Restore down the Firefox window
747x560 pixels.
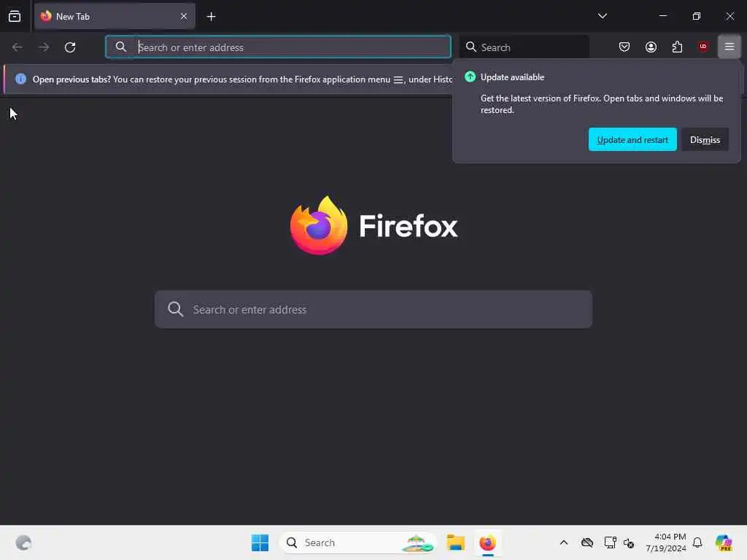(696, 16)
